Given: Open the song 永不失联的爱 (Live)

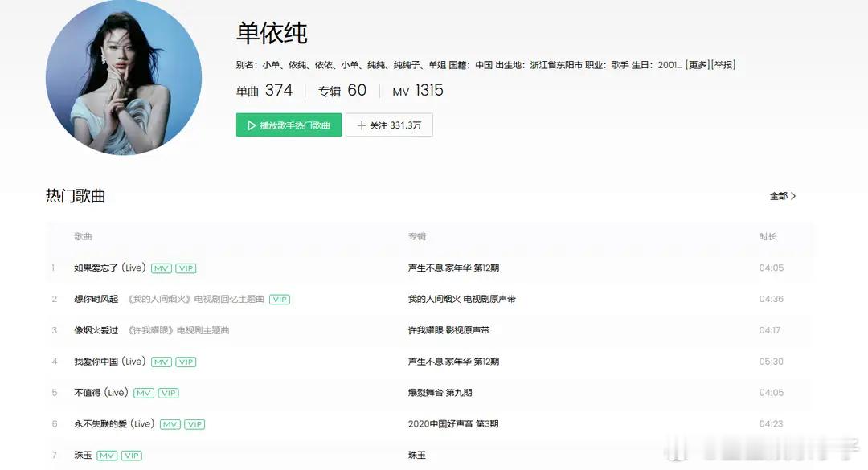Looking at the screenshot, I should point(114,424).
